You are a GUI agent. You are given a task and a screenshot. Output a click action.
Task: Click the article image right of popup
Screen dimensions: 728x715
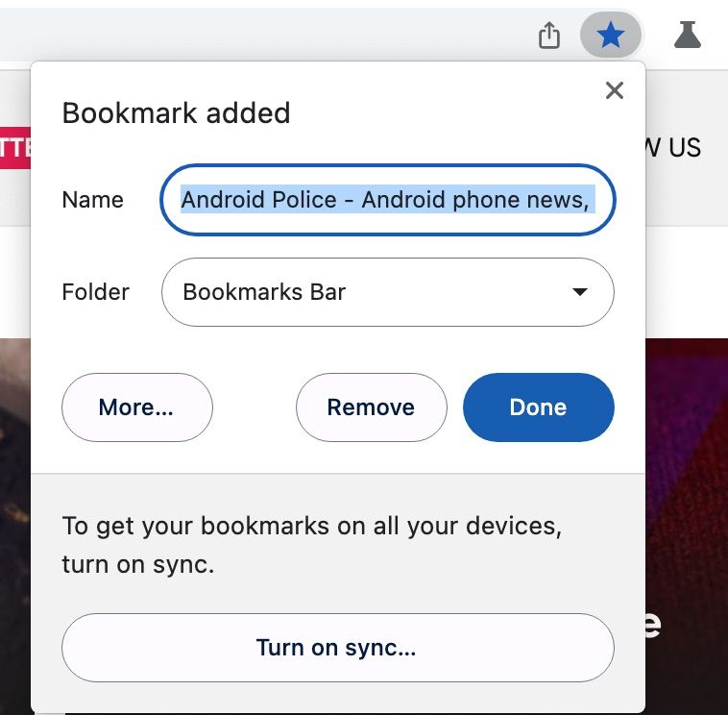(x=687, y=527)
